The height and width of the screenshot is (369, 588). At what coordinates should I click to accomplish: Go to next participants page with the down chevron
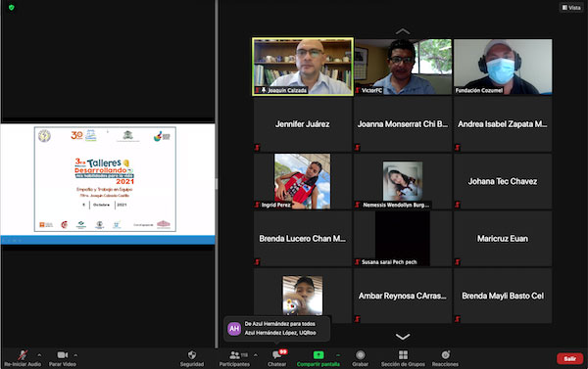coord(403,337)
